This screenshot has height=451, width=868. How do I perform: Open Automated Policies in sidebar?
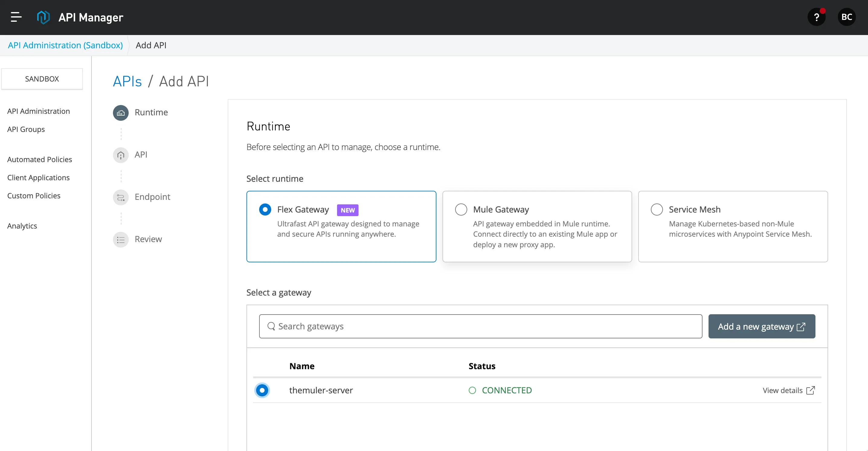coord(40,159)
